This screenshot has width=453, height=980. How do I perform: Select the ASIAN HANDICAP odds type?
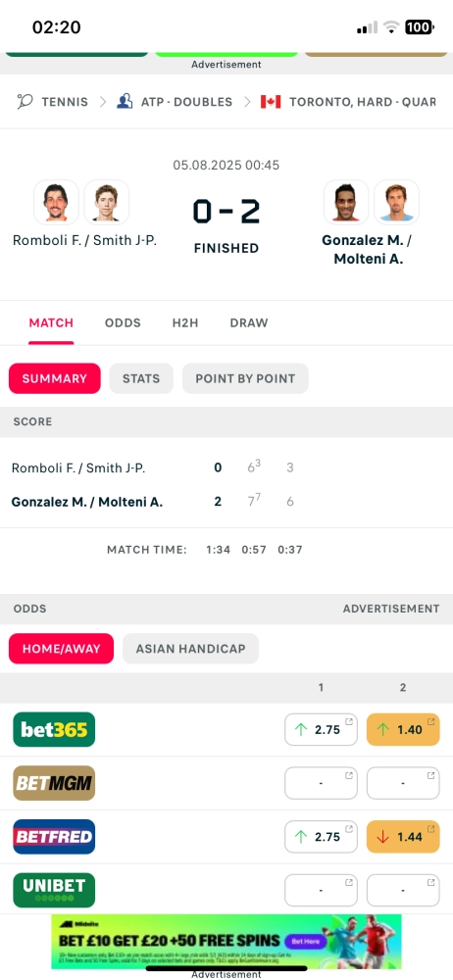point(191,649)
